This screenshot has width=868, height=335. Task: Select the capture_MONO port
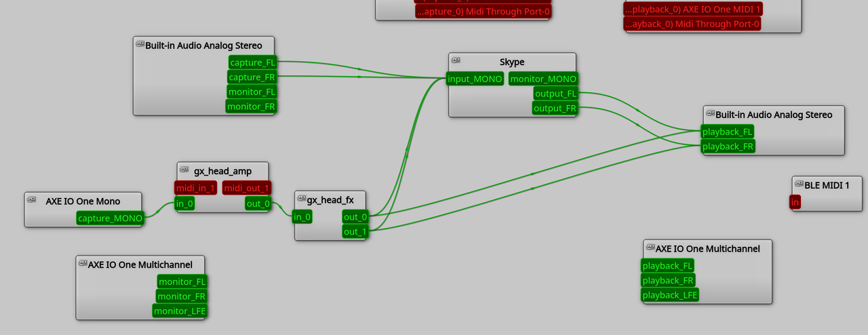[110, 218]
